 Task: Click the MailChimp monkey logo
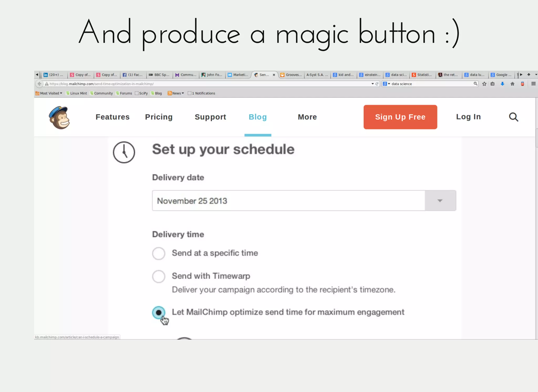click(x=60, y=118)
